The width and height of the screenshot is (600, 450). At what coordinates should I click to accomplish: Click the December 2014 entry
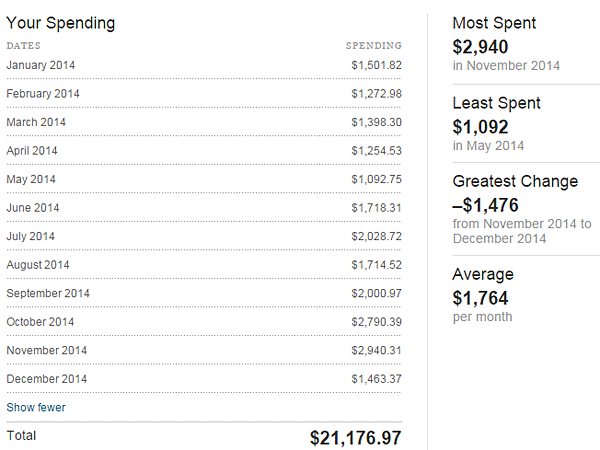coord(204,379)
